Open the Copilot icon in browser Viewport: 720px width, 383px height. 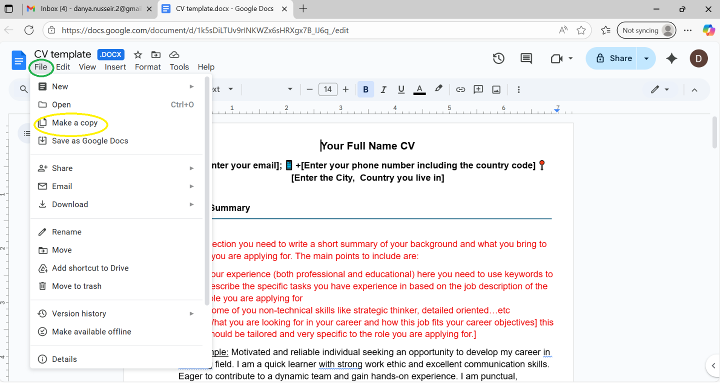[709, 30]
